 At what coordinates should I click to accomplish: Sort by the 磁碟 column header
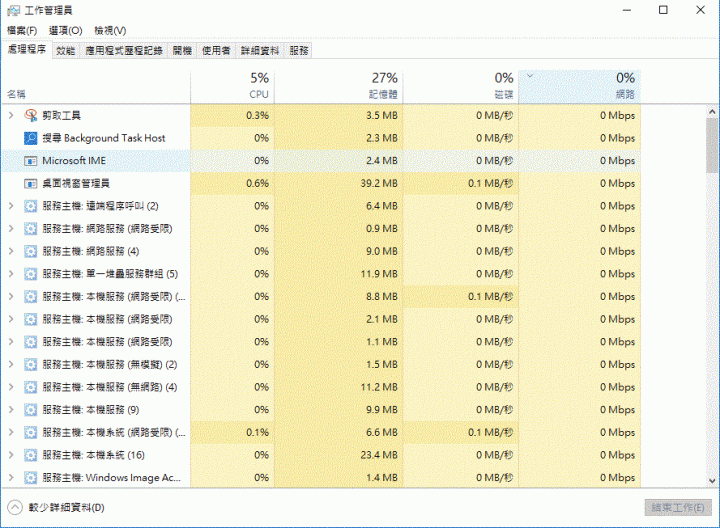tap(461, 86)
